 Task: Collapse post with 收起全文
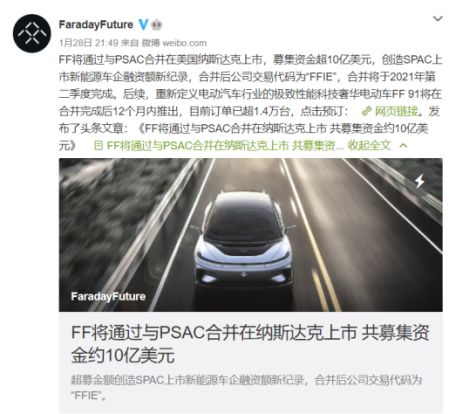[369, 145]
